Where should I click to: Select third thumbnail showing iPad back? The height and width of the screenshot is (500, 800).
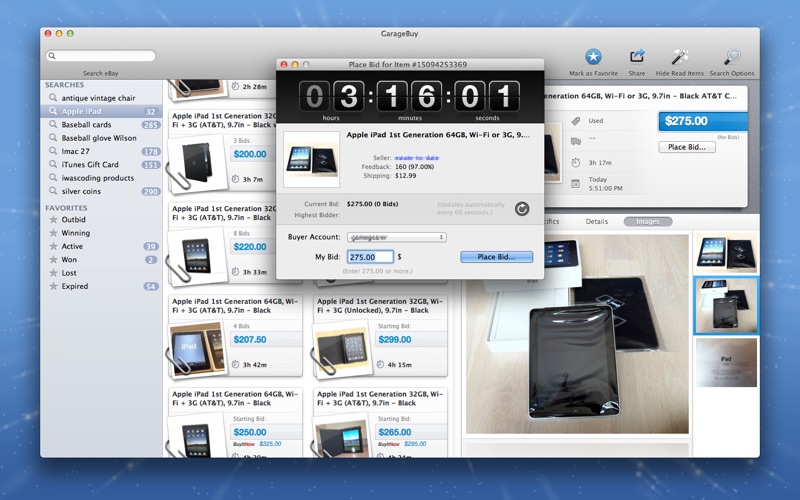pyautogui.click(x=726, y=362)
